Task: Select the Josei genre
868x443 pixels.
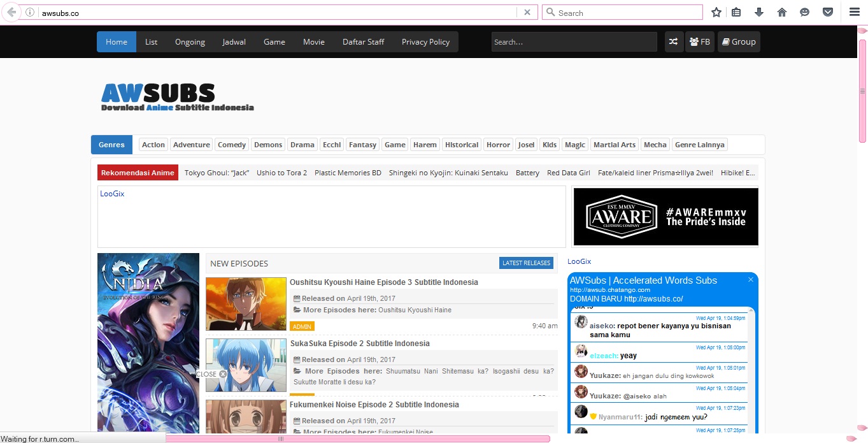Action: coord(526,145)
